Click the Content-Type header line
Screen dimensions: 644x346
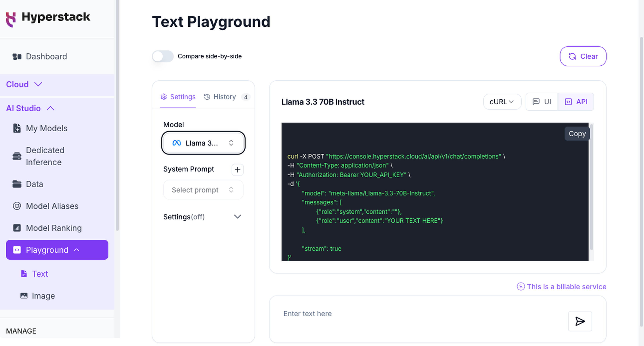pos(340,165)
